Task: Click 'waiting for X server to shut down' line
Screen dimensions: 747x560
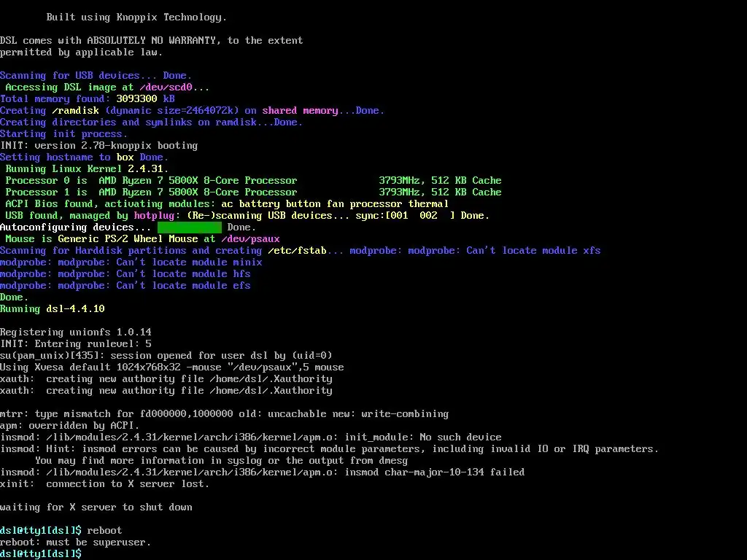Action: pos(96,507)
